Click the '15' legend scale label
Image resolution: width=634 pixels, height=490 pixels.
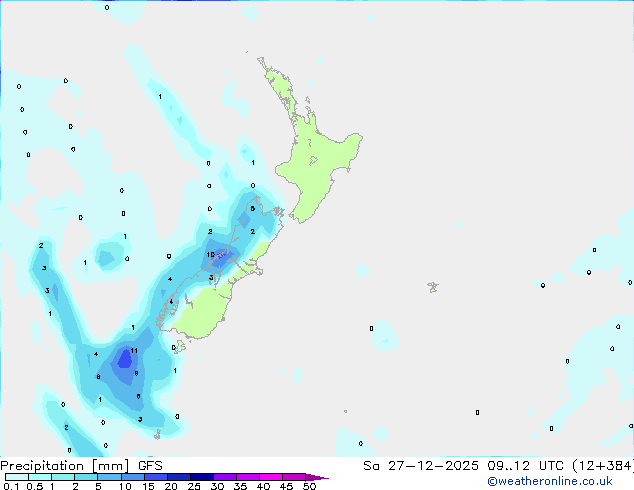[x=148, y=486]
